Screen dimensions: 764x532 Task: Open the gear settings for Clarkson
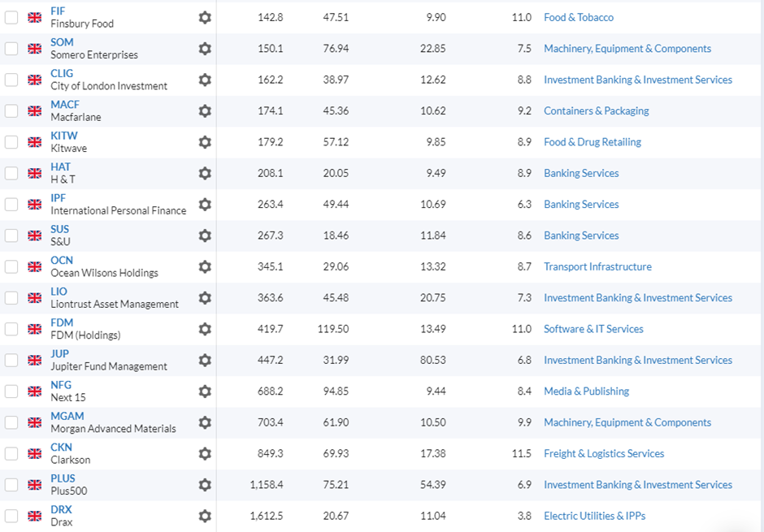click(205, 454)
